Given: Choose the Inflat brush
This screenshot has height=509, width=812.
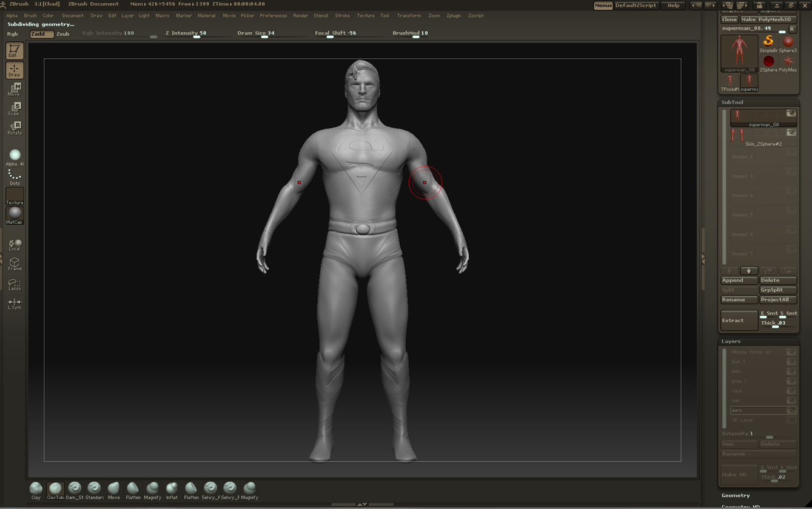Looking at the screenshot, I should [x=172, y=490].
